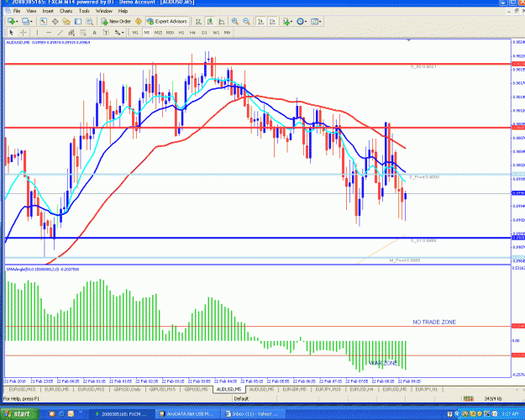Switch to H4 timeframe

pos(192,33)
